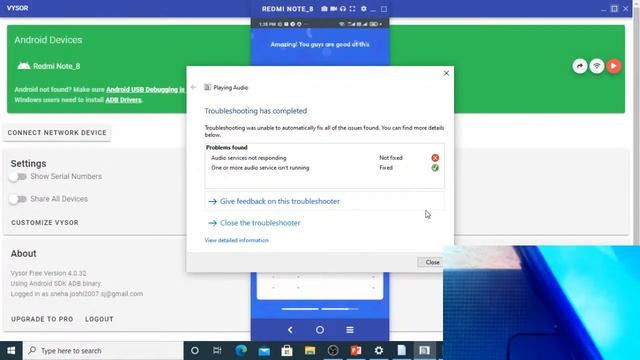Click 'Vysor Free Version 4.0.32' text

coord(48,273)
